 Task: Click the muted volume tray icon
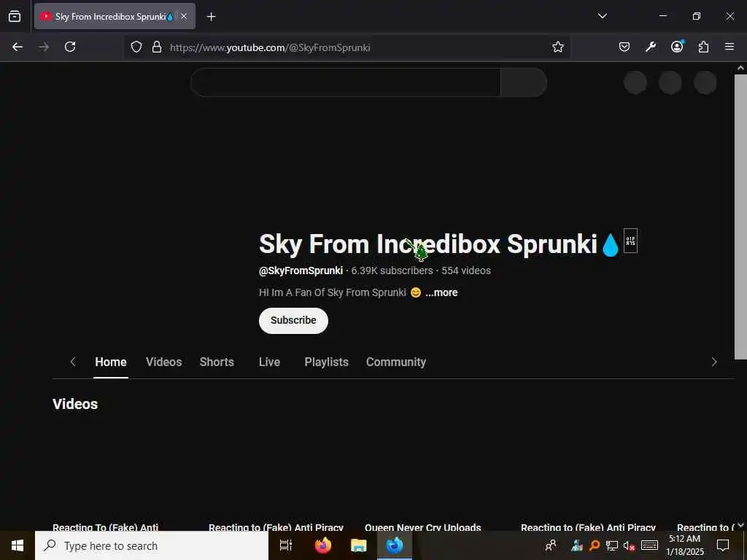click(x=629, y=545)
